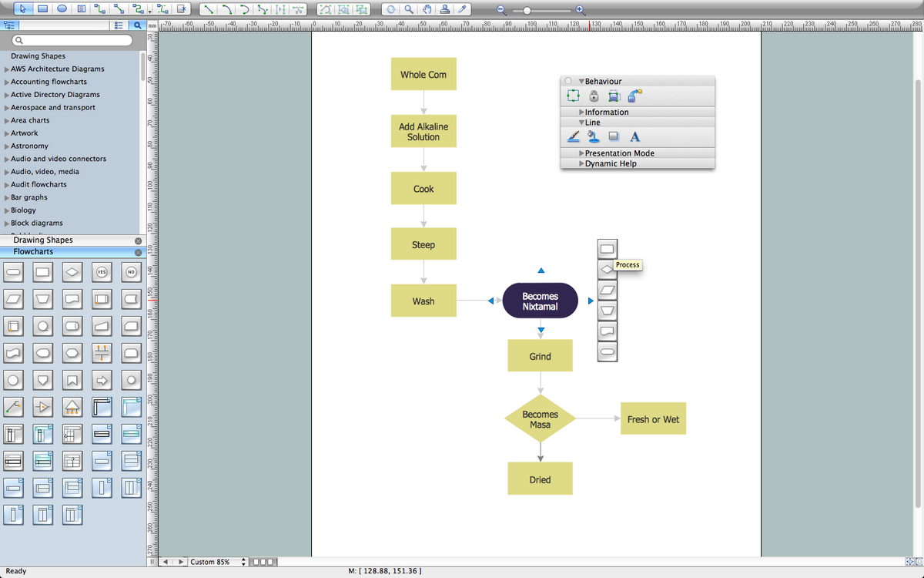The width and height of the screenshot is (924, 578).
Task: Click the zoom in magnifier
Action: pyautogui.click(x=581, y=11)
